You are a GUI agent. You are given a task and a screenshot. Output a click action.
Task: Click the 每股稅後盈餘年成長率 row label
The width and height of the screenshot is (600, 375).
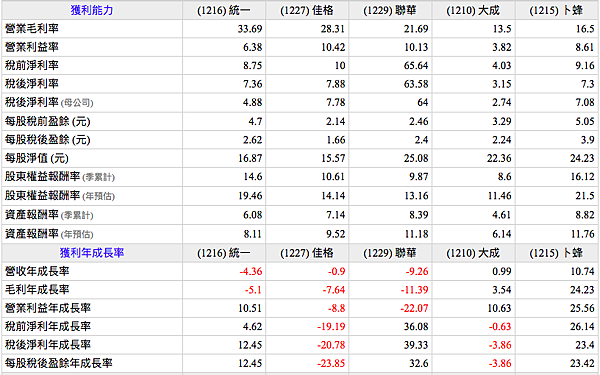coord(58,363)
